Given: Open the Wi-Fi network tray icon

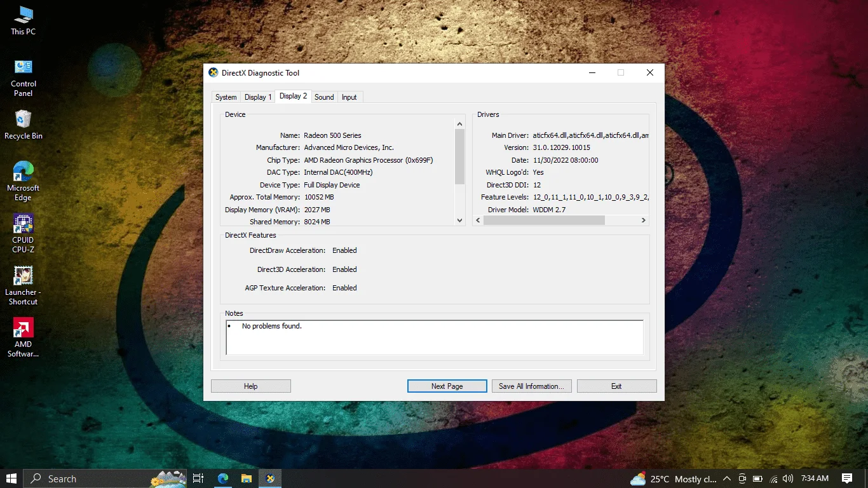Looking at the screenshot, I should coord(773,478).
